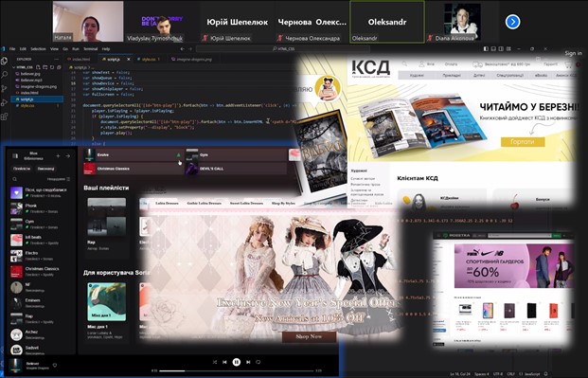Click the yellow Гортати button

[523, 141]
